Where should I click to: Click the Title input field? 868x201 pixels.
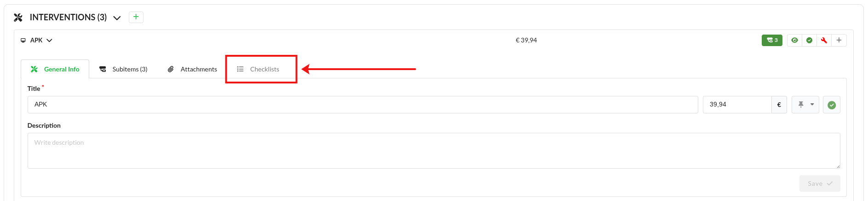click(x=362, y=105)
